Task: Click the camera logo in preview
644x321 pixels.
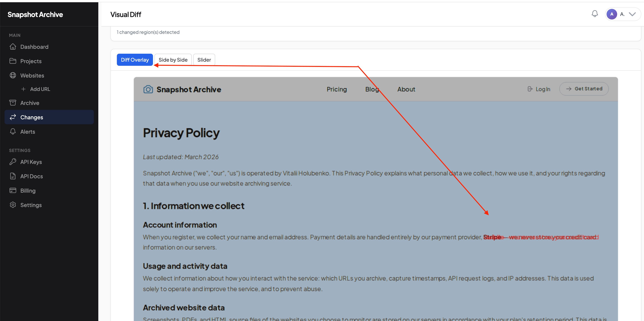Action: (148, 89)
